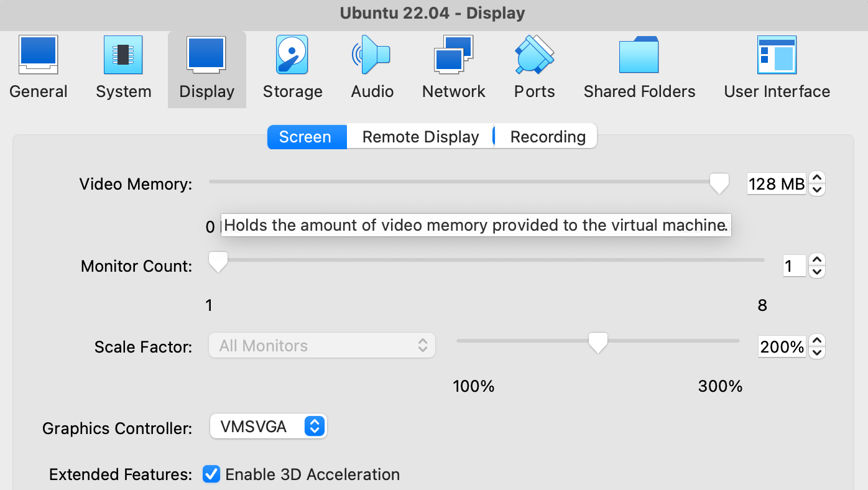868x490 pixels.
Task: Click the Video Memory slider handle
Action: pos(719,183)
